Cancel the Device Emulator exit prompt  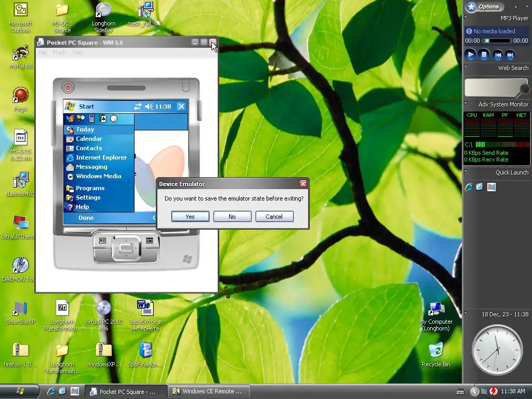click(274, 217)
